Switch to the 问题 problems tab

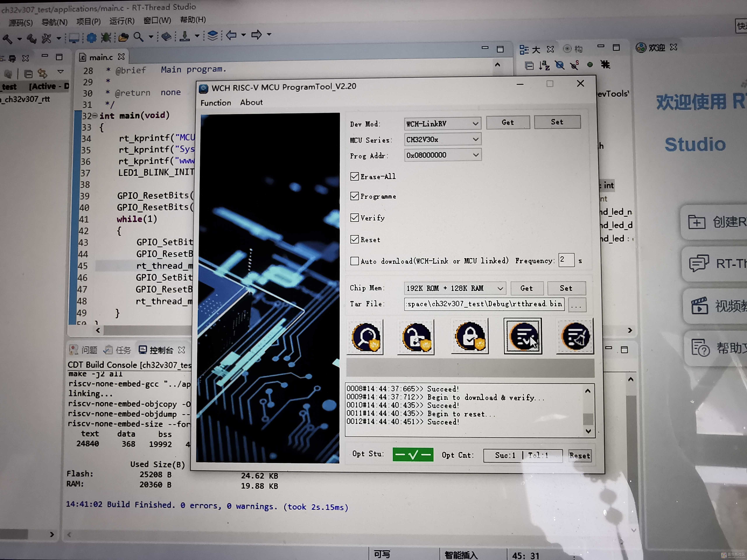click(x=84, y=350)
